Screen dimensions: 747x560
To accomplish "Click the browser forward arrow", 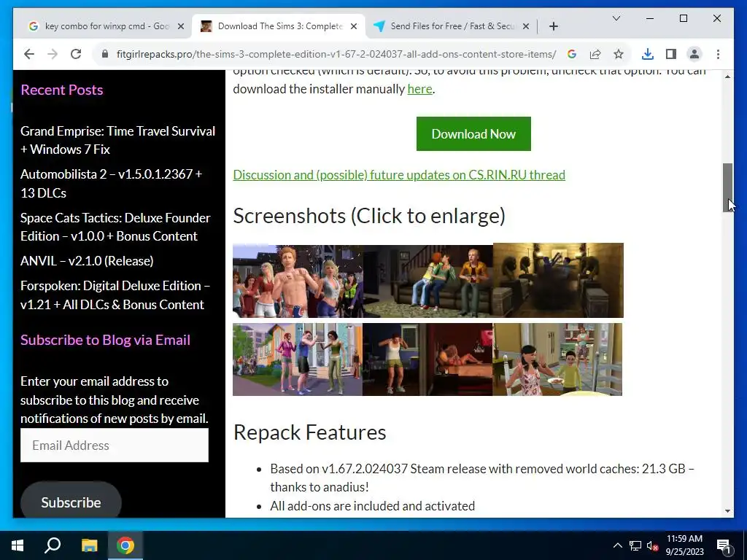I will click(x=53, y=54).
